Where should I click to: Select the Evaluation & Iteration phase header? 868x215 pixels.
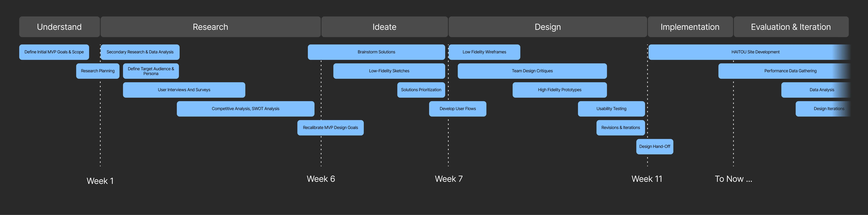[x=791, y=27]
